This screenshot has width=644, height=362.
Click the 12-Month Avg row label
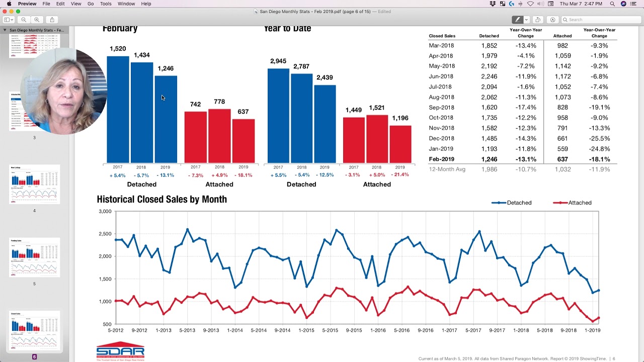[x=447, y=169]
